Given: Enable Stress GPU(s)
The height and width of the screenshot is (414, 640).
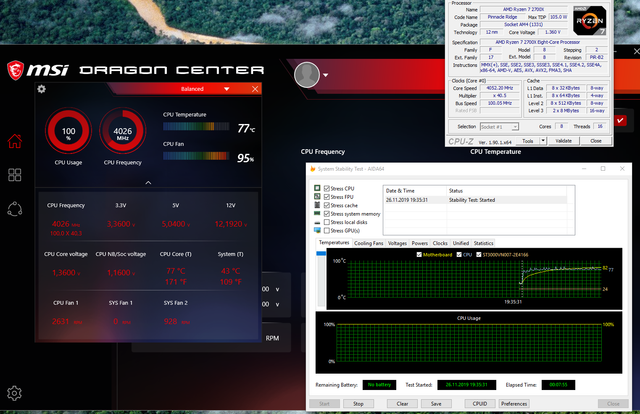Looking at the screenshot, I should (327, 231).
